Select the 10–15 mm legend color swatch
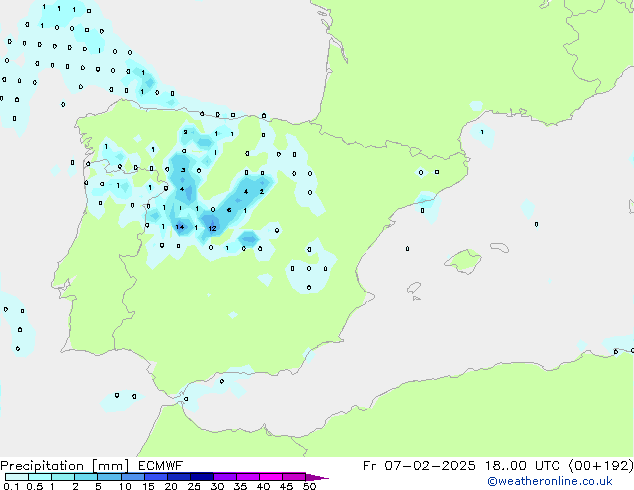The height and width of the screenshot is (490, 634). pos(132,477)
